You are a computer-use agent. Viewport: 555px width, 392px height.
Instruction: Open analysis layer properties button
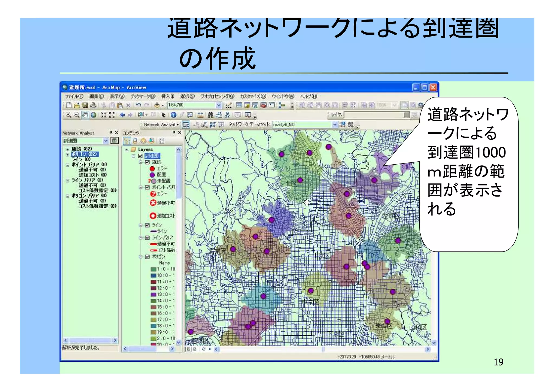pos(115,141)
